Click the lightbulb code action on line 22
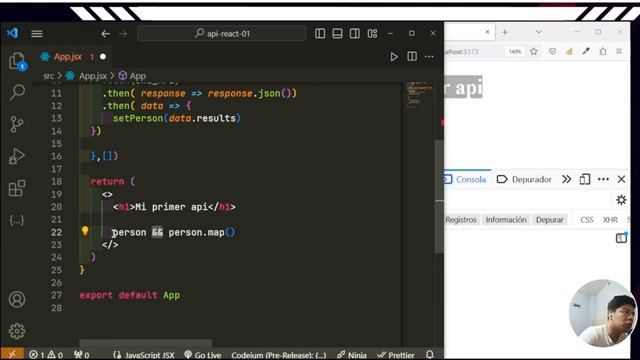This screenshot has height=360, width=640. 85,231
